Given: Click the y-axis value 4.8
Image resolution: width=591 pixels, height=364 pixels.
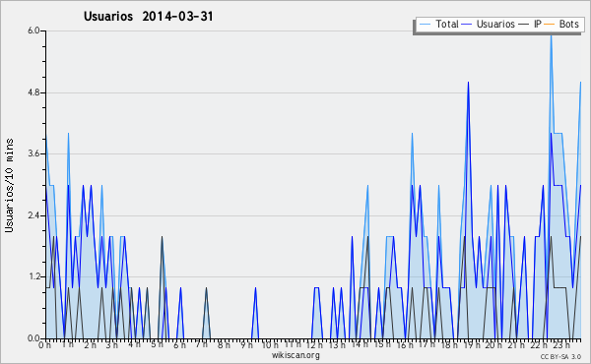Looking at the screenshot, I should (33, 92).
